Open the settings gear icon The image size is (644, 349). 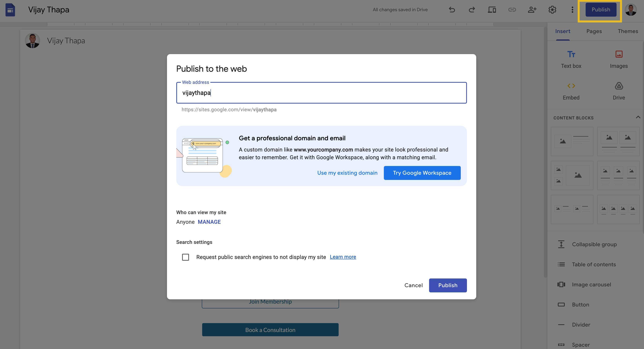click(x=552, y=10)
